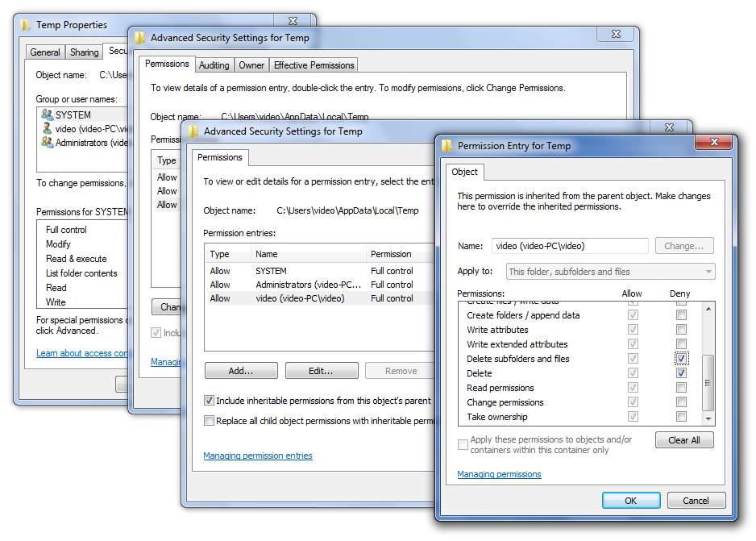Image resolution: width=756 pixels, height=541 pixels.
Task: Switch to the Sharing tab in Temp Properties
Action: tap(85, 52)
